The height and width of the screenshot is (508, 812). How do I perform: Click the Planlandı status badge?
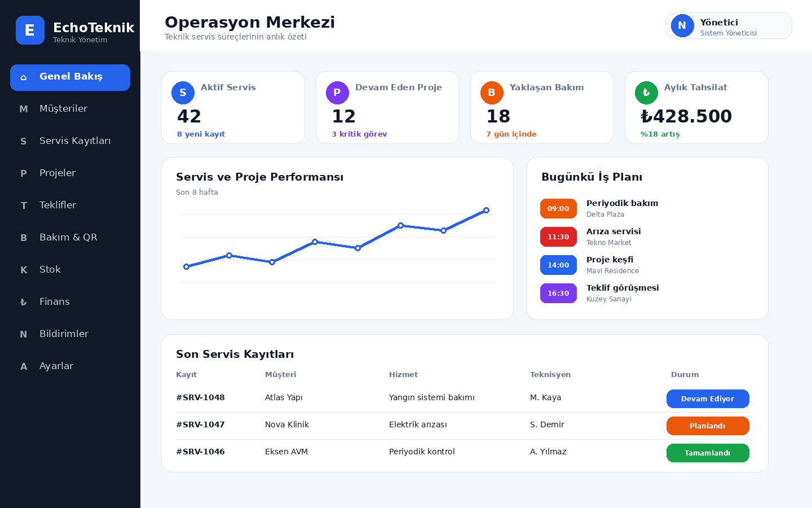pos(708,426)
